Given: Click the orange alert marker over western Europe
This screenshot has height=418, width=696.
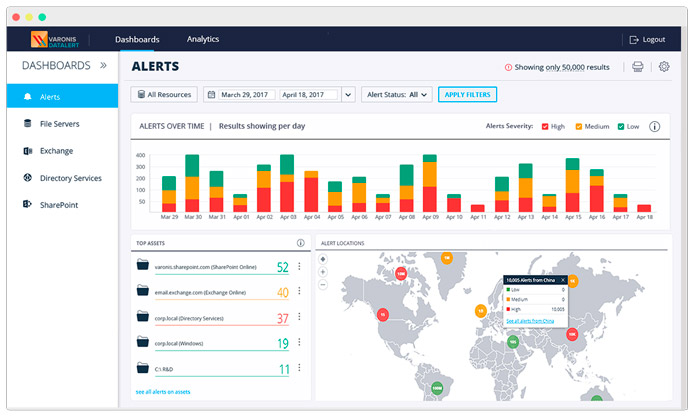Looking at the screenshot, I should [x=480, y=311].
